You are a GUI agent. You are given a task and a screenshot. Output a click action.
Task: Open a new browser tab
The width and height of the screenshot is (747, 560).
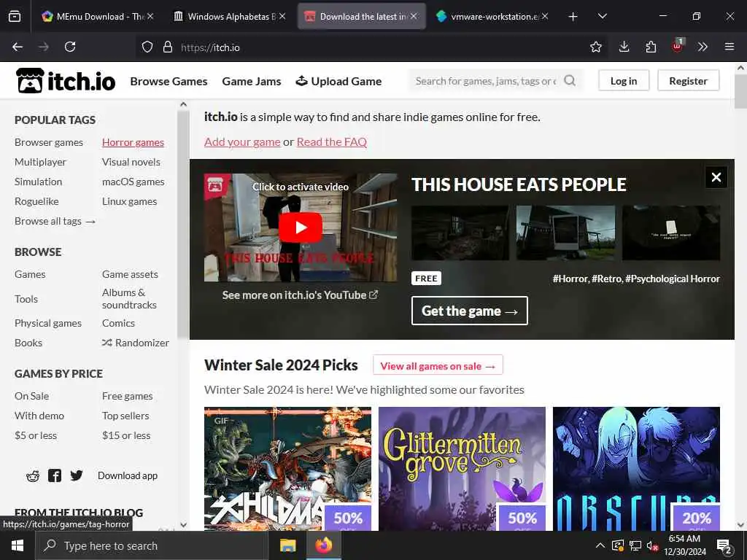[573, 17]
